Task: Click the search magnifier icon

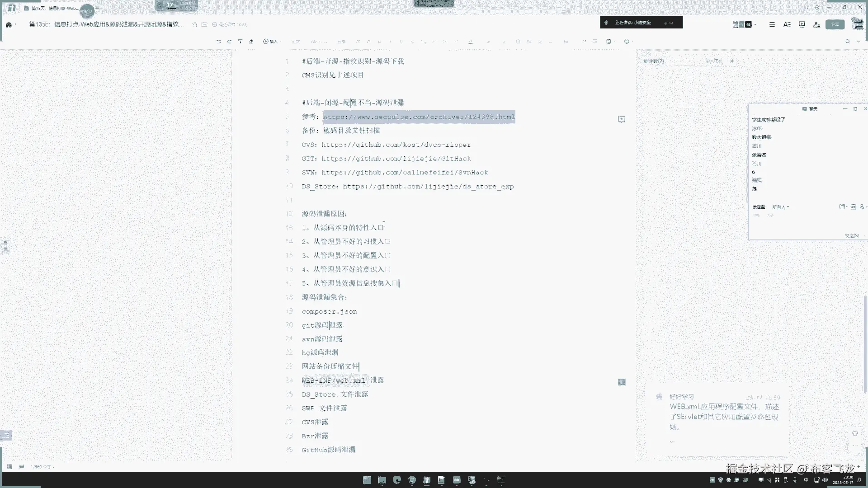Action: tap(848, 41)
